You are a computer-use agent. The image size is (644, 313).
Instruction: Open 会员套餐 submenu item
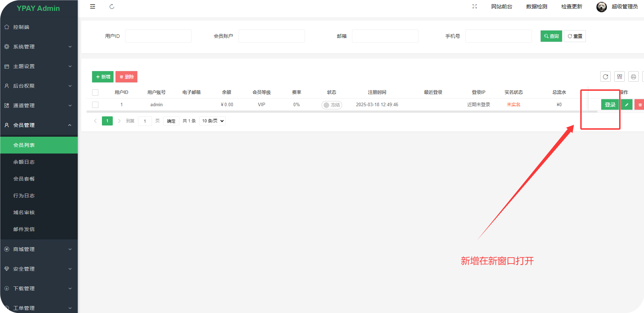pyautogui.click(x=39, y=179)
